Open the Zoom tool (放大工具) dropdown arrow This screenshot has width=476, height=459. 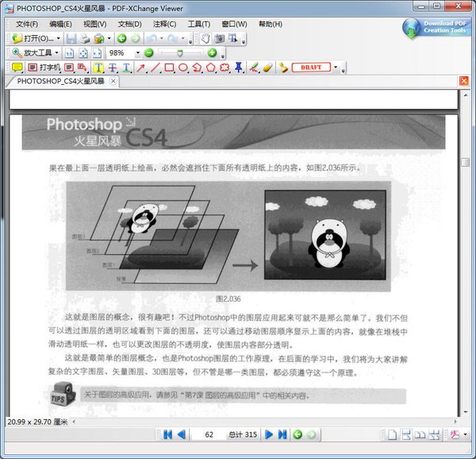(56, 53)
